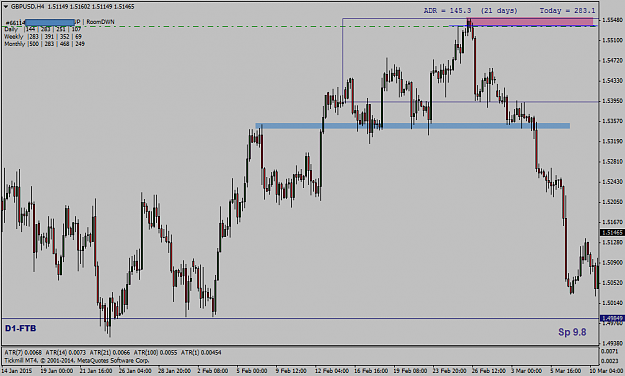The width and height of the screenshot is (625, 376).
Task: Click the 1.53190 price scale value
Action: pos(613,141)
